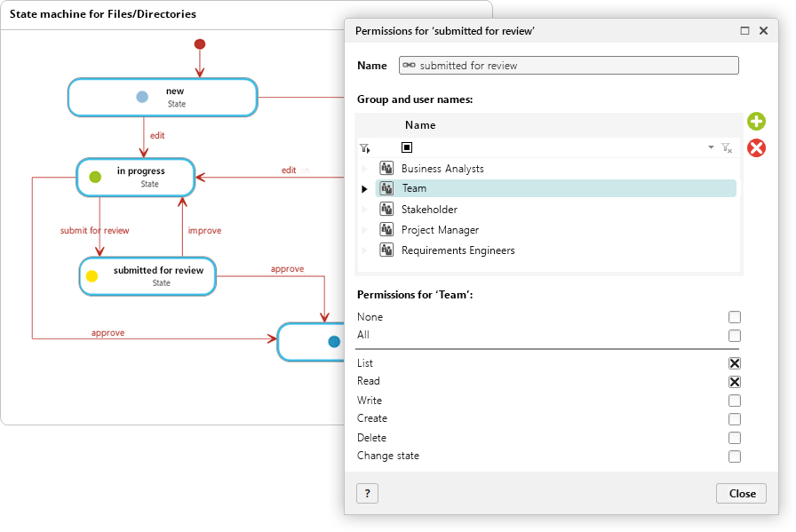Click the Stakeholder group icon
Screen dimensions: 796x532
coord(386,209)
